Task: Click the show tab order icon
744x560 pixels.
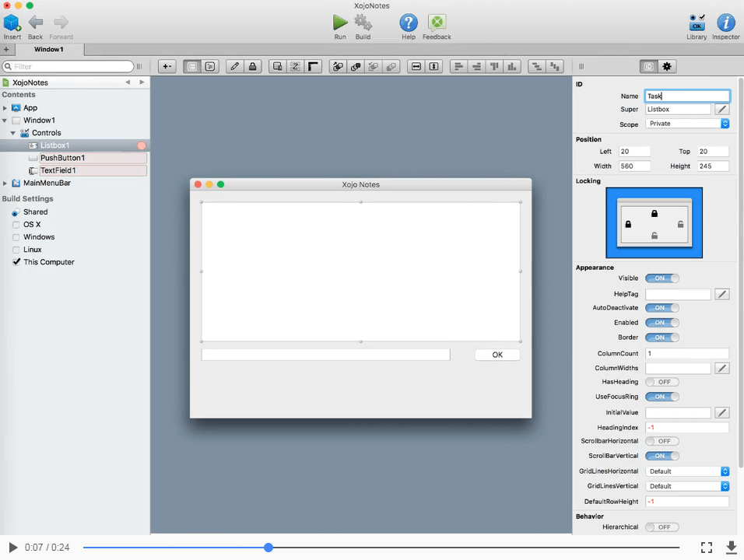Action: click(x=296, y=66)
